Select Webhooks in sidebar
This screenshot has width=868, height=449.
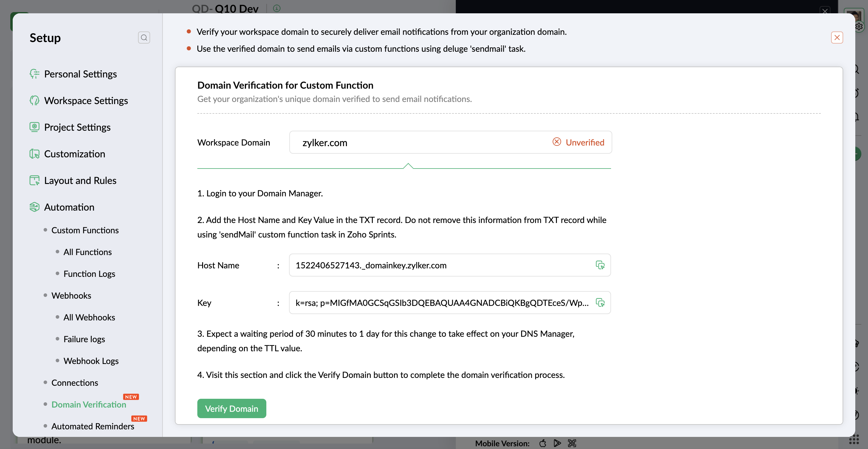pos(71,295)
